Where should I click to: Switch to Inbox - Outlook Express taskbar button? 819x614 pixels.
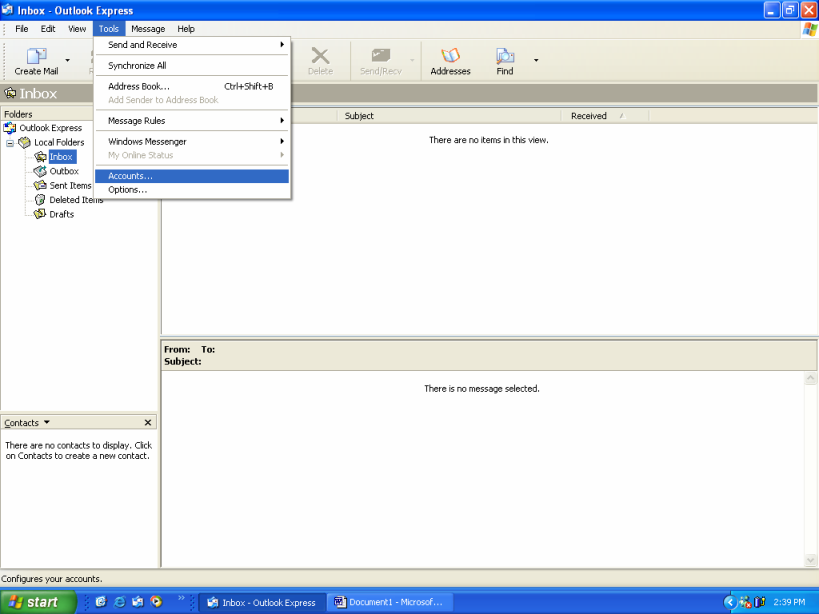click(x=263, y=603)
